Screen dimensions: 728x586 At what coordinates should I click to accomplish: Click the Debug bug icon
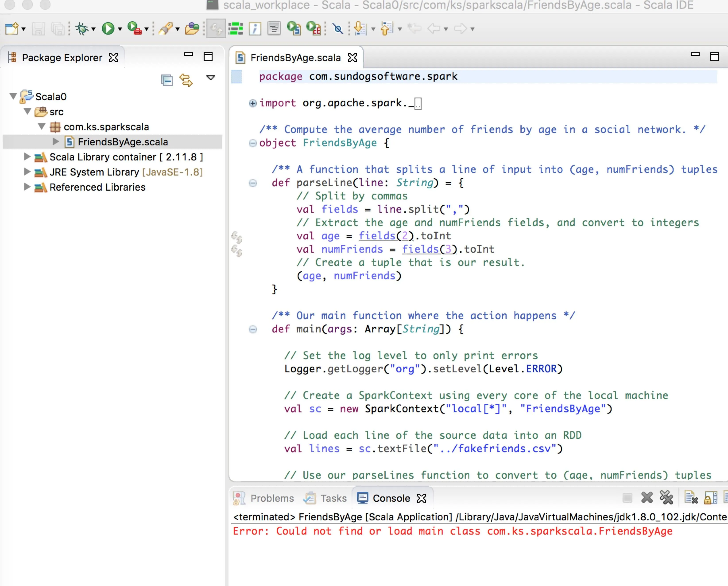tap(82, 29)
